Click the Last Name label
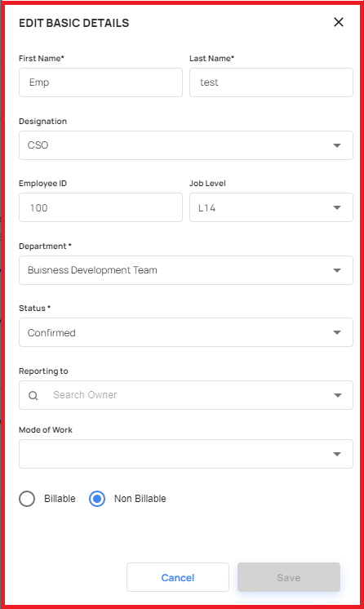Screen dimensions: 364x609 211,58
